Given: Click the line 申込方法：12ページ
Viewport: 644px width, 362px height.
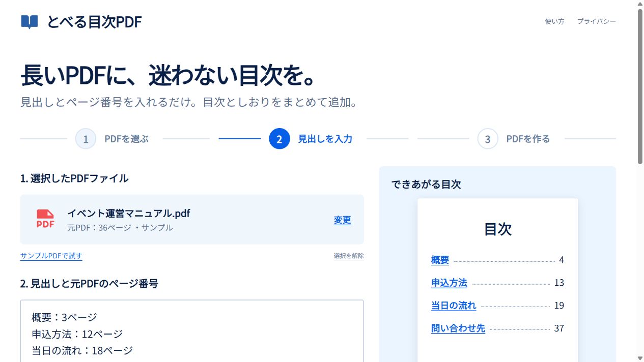Looking at the screenshot, I should coord(77,334).
